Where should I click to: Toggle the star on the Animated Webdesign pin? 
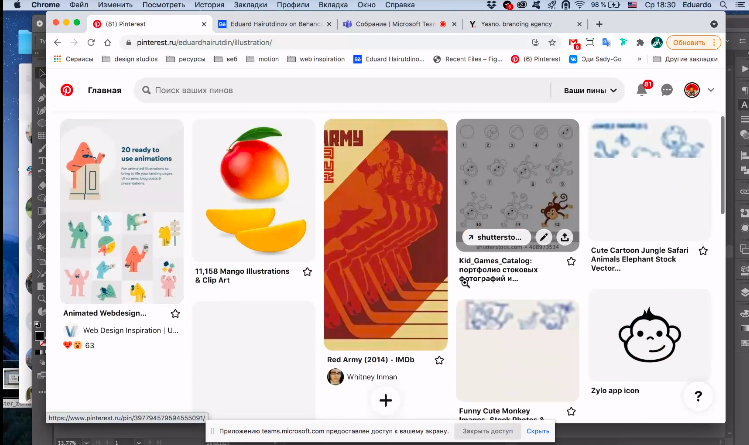pos(176,313)
